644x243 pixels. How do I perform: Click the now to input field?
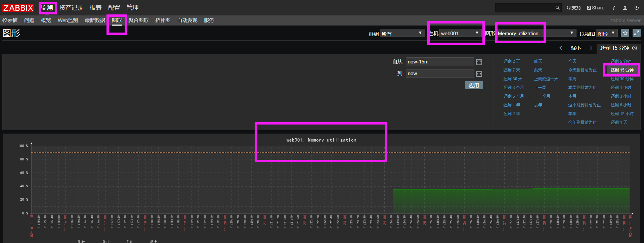(440, 74)
